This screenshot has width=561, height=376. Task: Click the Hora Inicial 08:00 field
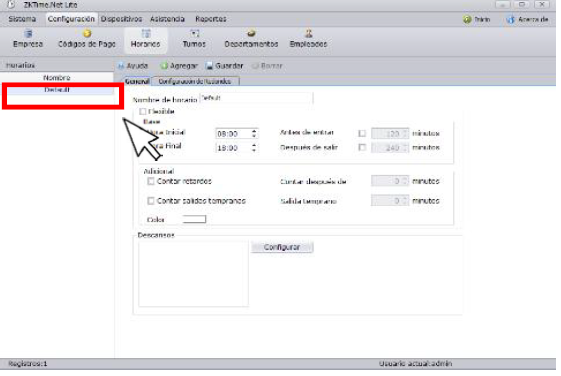pos(236,134)
